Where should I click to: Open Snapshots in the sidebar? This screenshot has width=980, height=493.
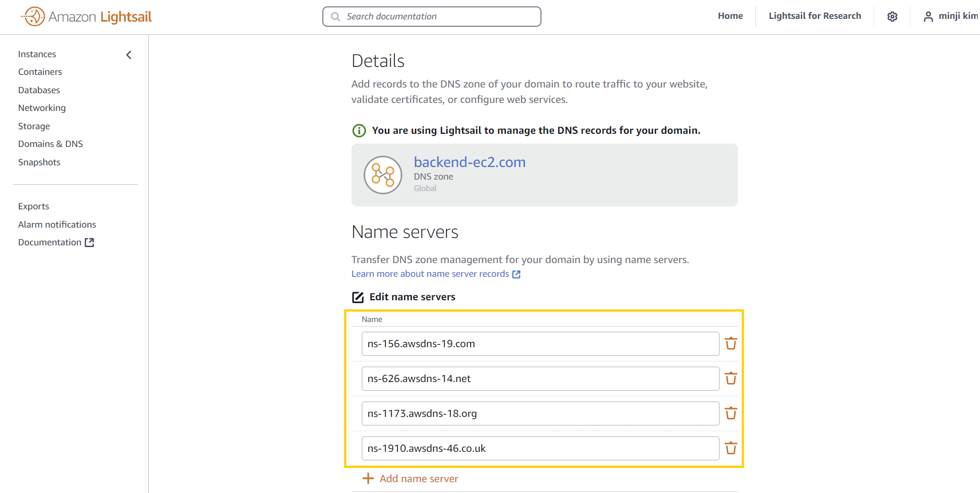coord(39,162)
